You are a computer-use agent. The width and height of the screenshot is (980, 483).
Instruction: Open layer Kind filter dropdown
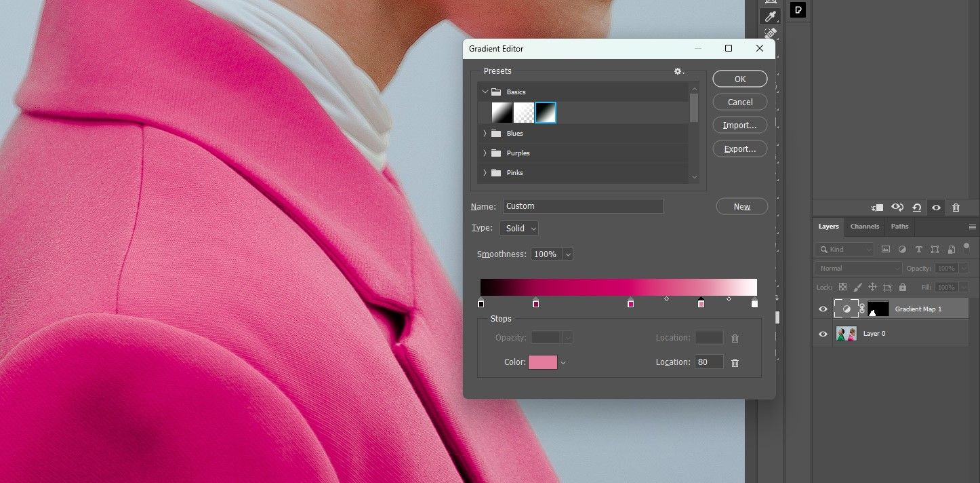845,250
